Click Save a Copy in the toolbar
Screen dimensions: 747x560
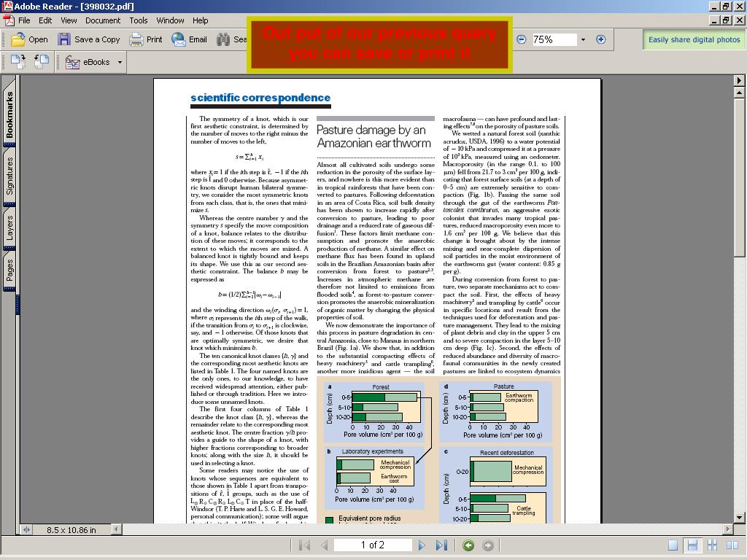click(89, 39)
